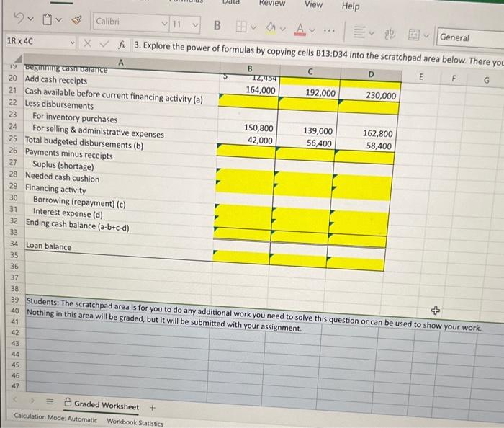Select 'Interest expense (d)' label cell

click(68, 213)
